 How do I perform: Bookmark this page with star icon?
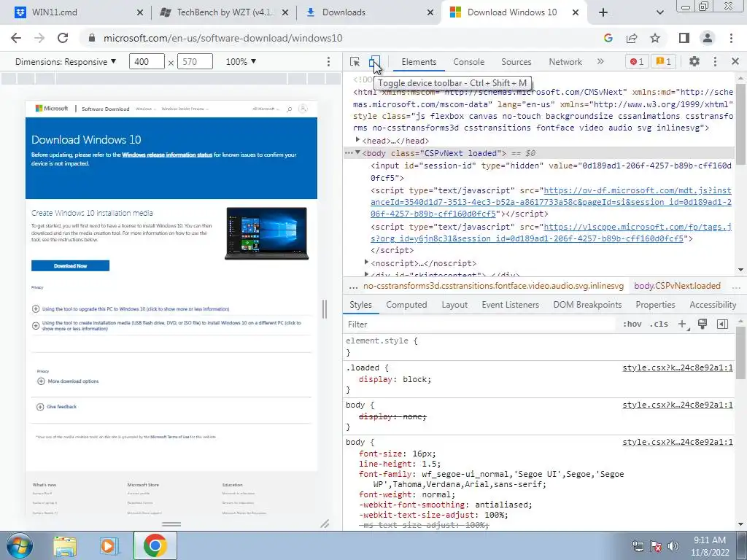[x=655, y=38]
